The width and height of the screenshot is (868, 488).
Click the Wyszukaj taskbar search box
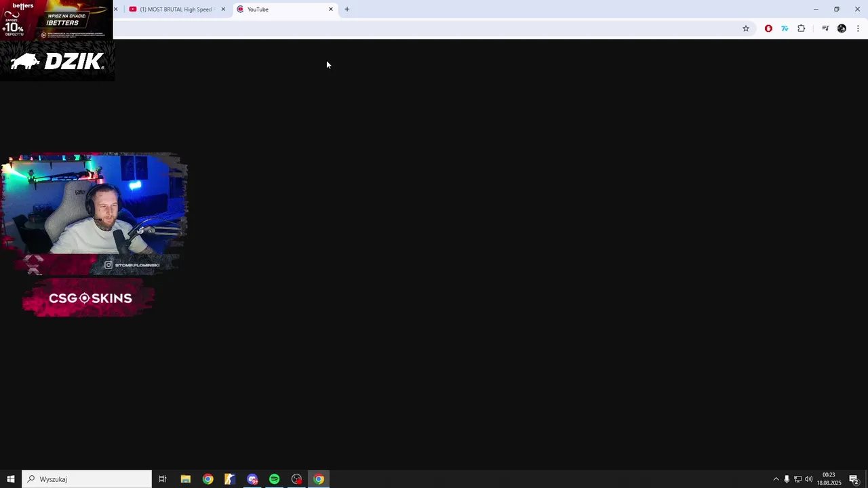click(87, 479)
